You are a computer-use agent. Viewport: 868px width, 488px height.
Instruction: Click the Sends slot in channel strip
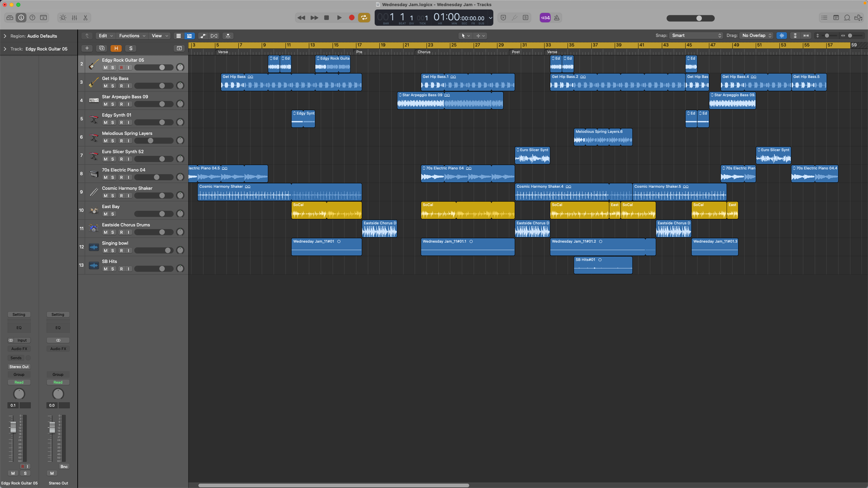point(16,358)
